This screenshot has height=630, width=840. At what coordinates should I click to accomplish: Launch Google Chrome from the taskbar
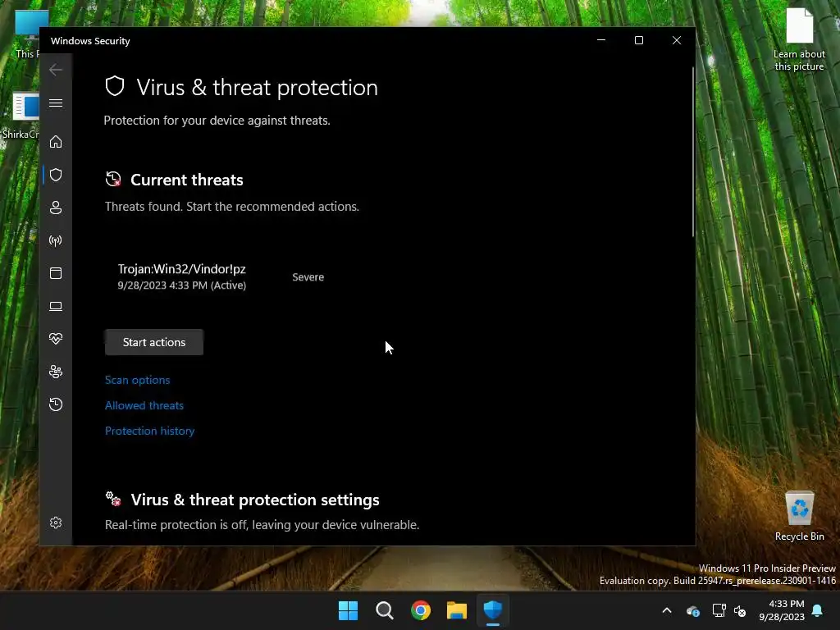tap(421, 610)
